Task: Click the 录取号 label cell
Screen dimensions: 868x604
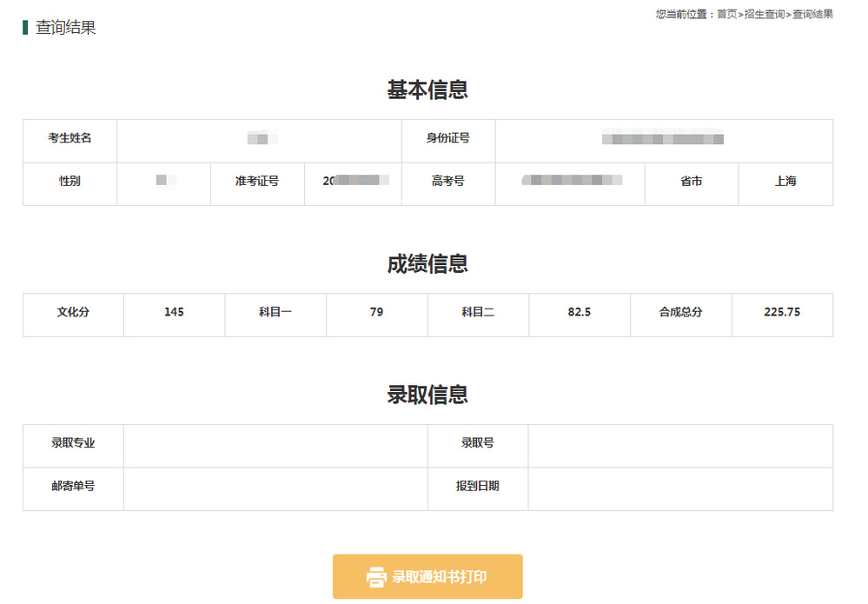Action: [478, 443]
